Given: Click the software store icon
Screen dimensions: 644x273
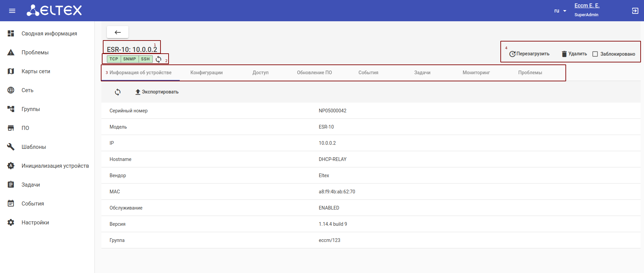Looking at the screenshot, I should coord(11,128).
